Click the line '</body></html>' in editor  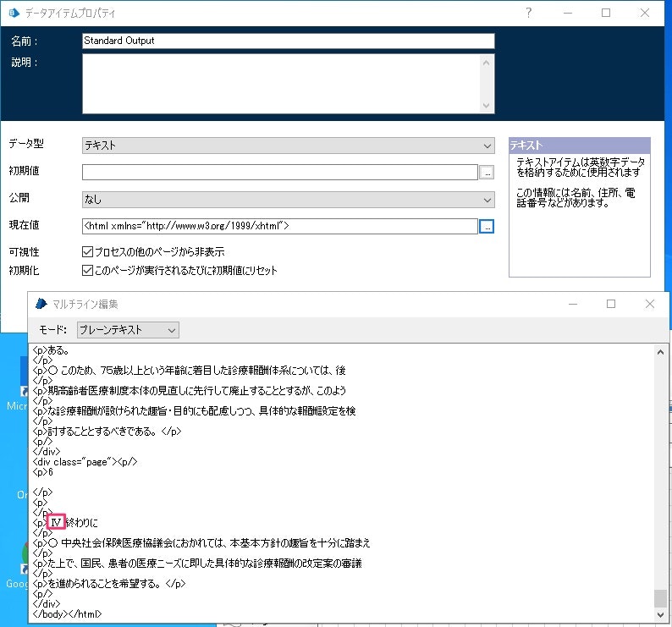[68, 614]
